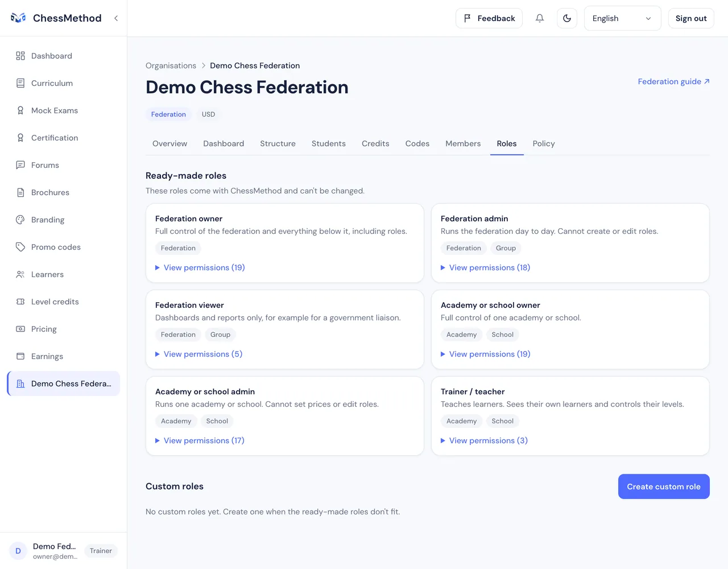Click the Promo codes tag icon
728x569 pixels.
click(20, 247)
